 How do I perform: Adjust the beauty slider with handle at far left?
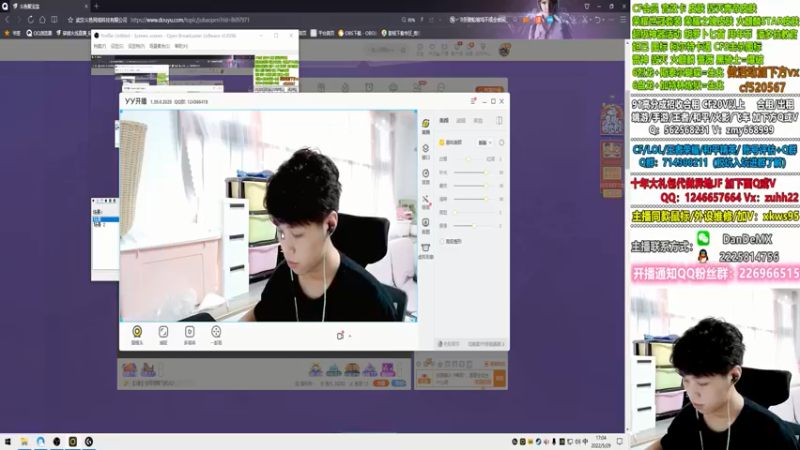coord(474,212)
